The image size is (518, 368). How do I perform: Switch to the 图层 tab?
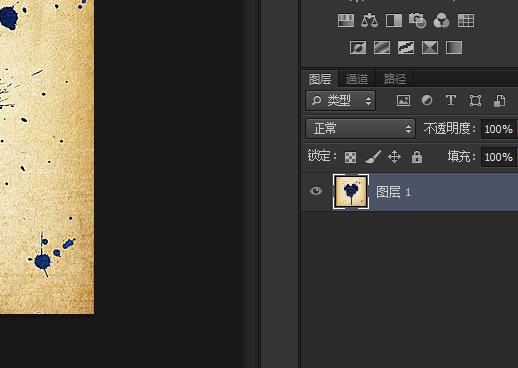click(x=320, y=79)
